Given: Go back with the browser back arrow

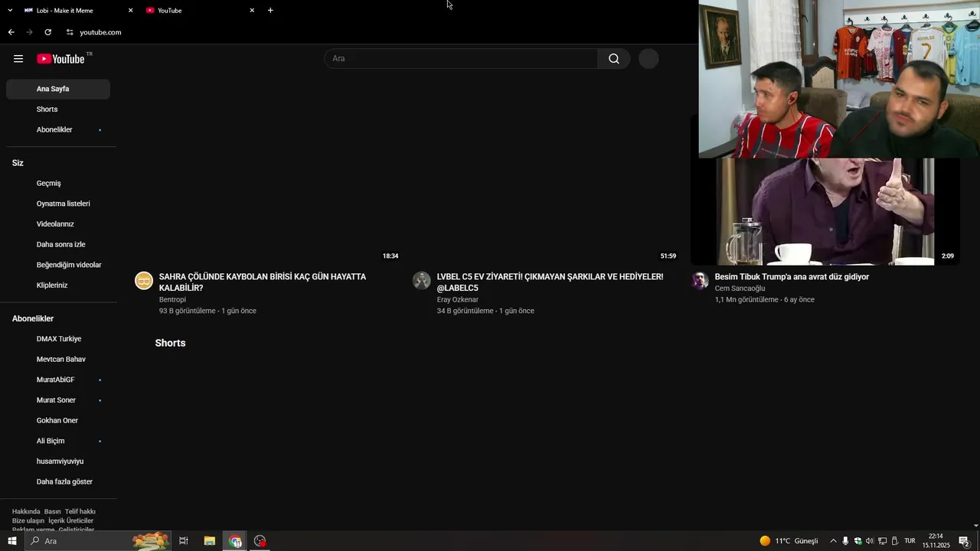Looking at the screenshot, I should point(11,32).
